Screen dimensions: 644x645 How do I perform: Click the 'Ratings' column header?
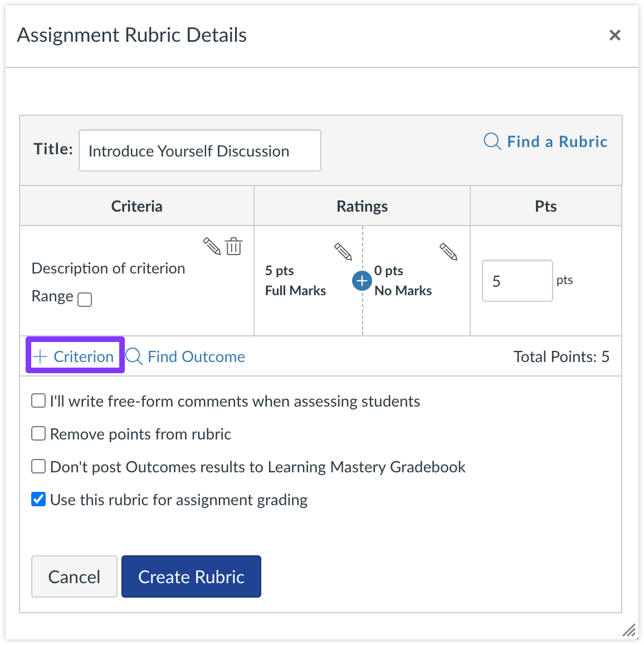[x=362, y=206]
